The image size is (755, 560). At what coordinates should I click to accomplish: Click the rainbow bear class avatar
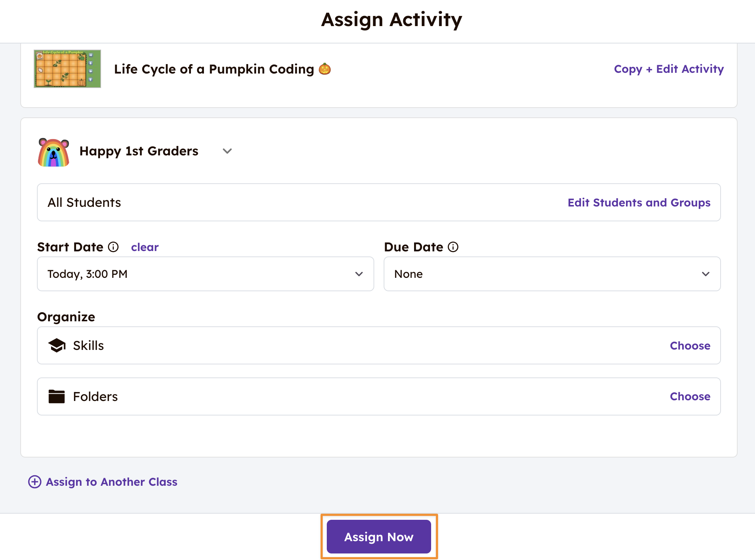click(54, 152)
